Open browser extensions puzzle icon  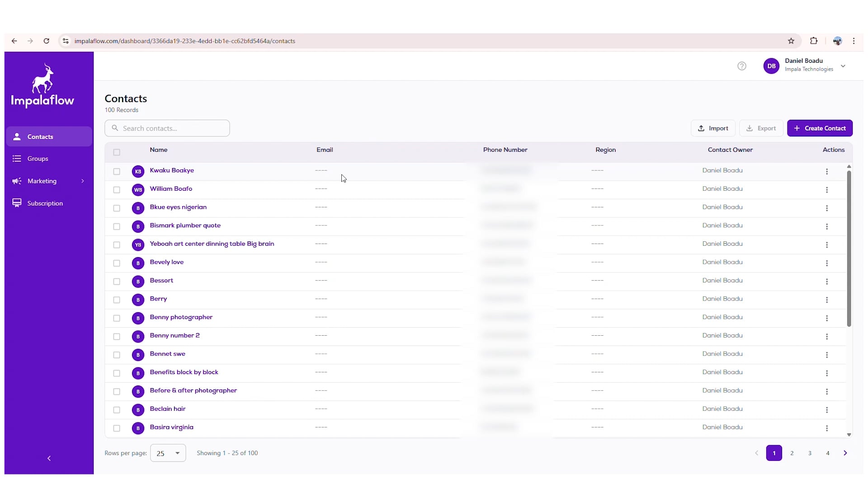click(x=813, y=41)
